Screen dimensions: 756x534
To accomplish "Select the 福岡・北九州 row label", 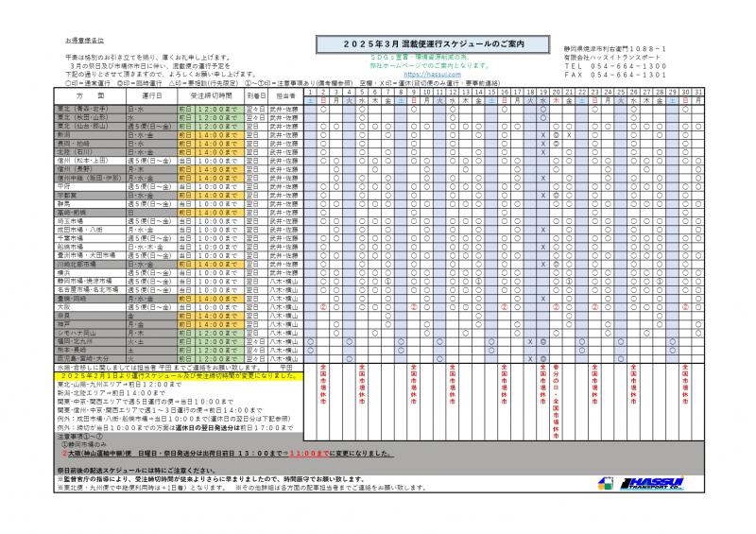I will tap(90, 341).
